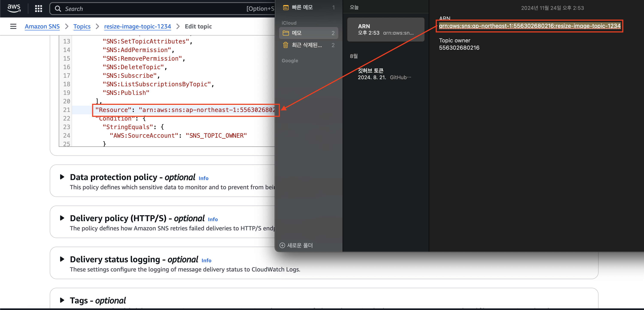644x310 pixels.
Task: Open Info link for Delivery status logging
Action: coord(206,261)
